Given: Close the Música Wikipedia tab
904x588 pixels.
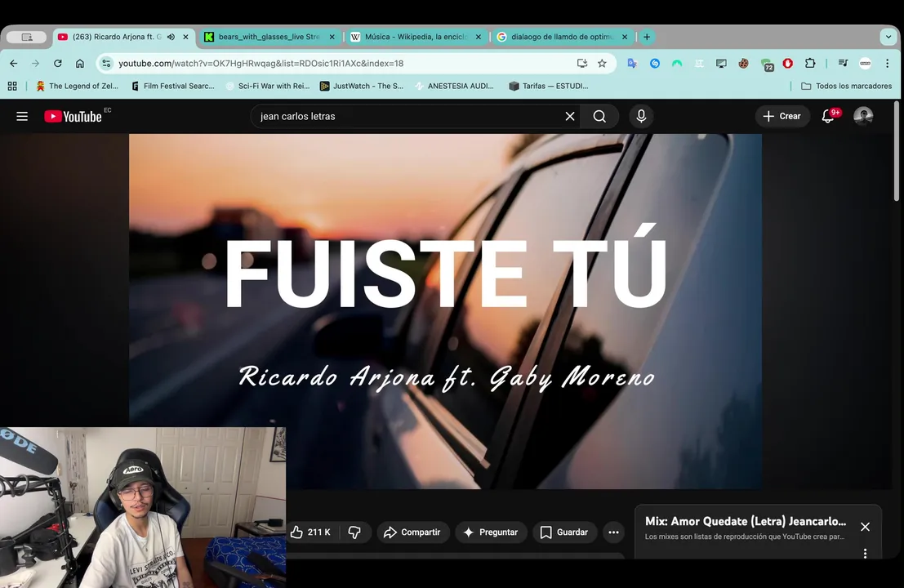Looking at the screenshot, I should pyautogui.click(x=479, y=37).
